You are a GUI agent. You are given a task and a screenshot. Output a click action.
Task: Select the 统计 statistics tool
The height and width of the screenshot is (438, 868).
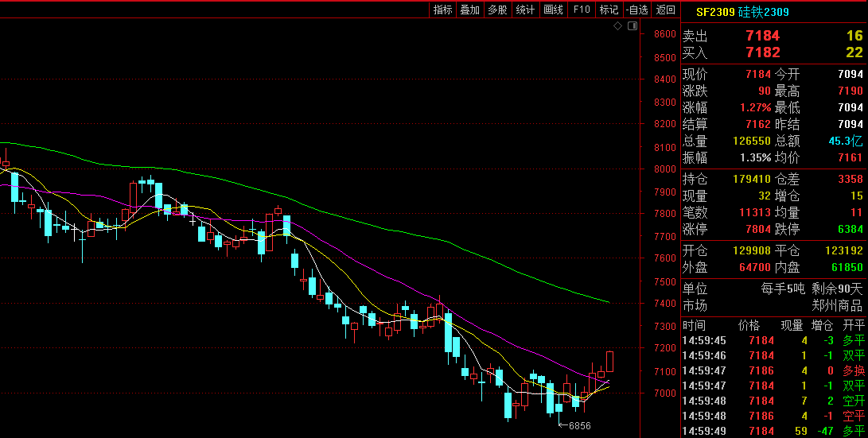click(x=525, y=10)
